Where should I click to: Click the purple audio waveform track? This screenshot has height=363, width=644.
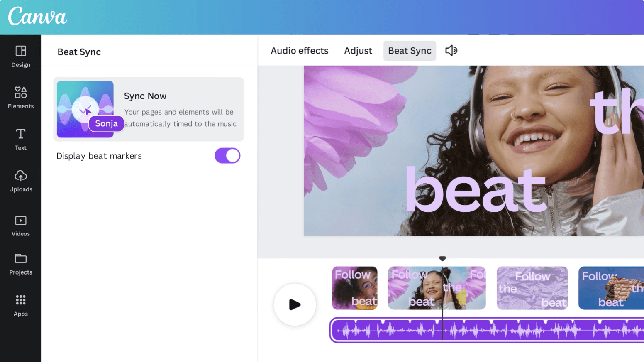point(487,330)
